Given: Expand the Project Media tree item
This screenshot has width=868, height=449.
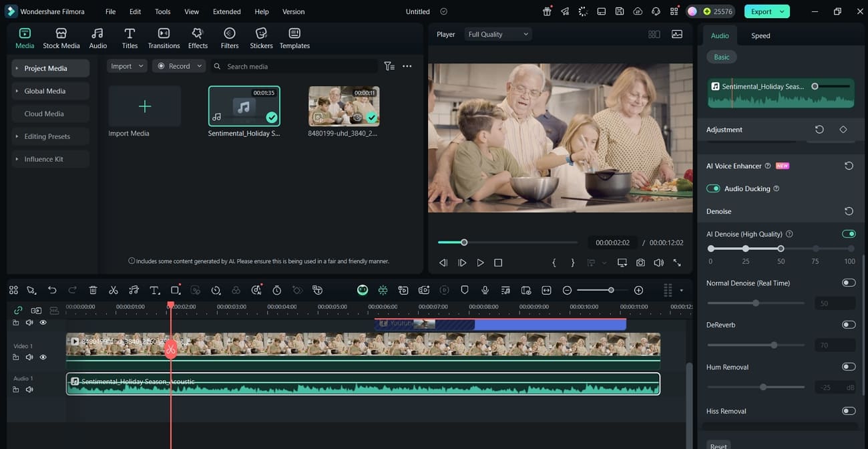Looking at the screenshot, I should point(17,68).
